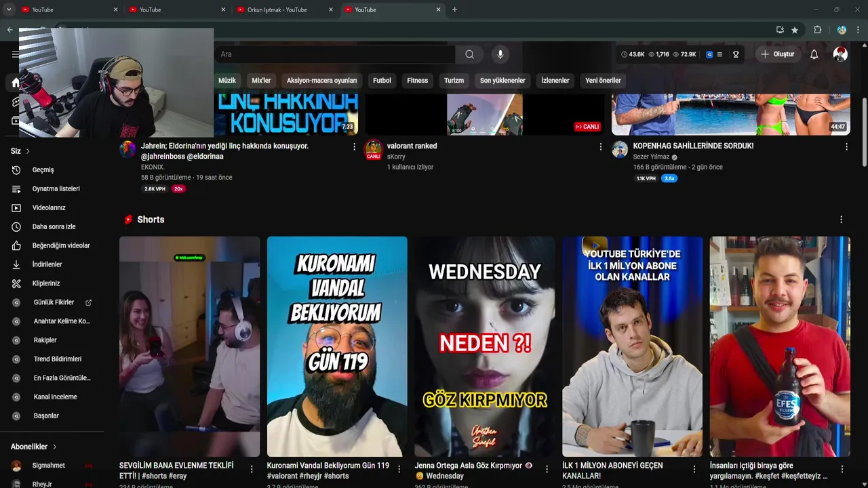Open Shorts section three-dot menu
The image size is (868, 488).
(x=841, y=220)
